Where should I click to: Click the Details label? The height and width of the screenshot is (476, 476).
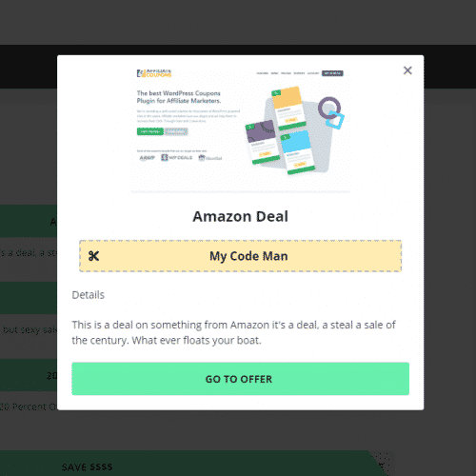(89, 295)
